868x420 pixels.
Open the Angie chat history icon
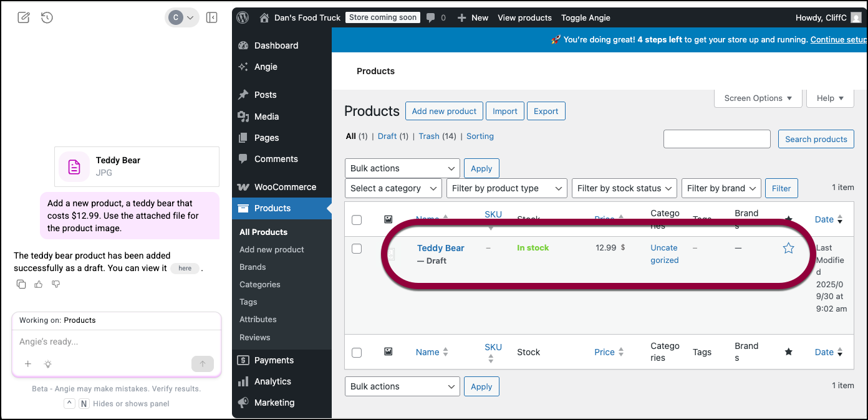click(x=47, y=17)
